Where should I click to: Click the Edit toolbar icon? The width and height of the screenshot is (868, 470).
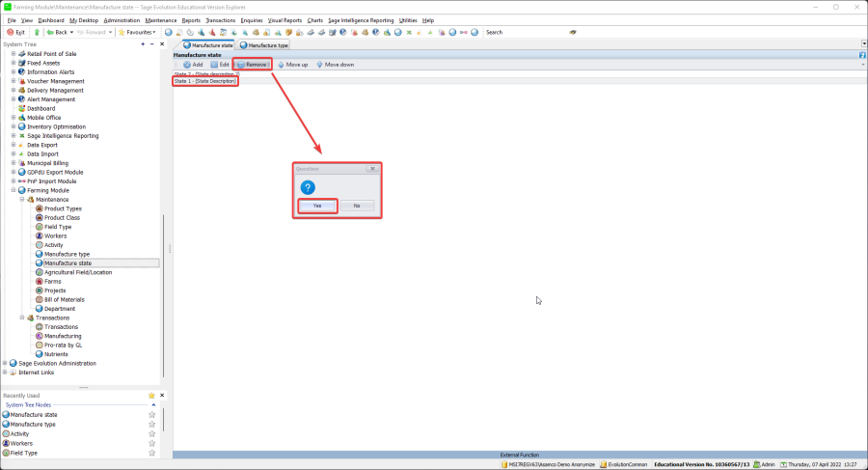214,65
